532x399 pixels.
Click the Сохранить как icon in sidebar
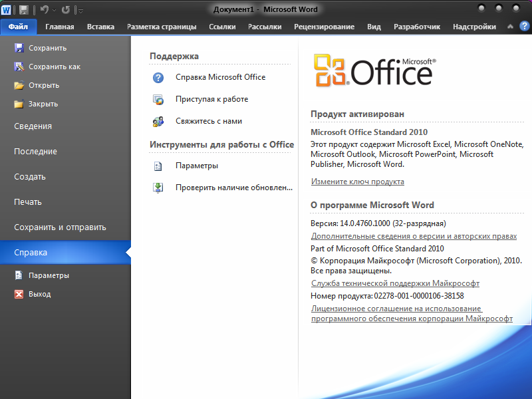pos(19,66)
